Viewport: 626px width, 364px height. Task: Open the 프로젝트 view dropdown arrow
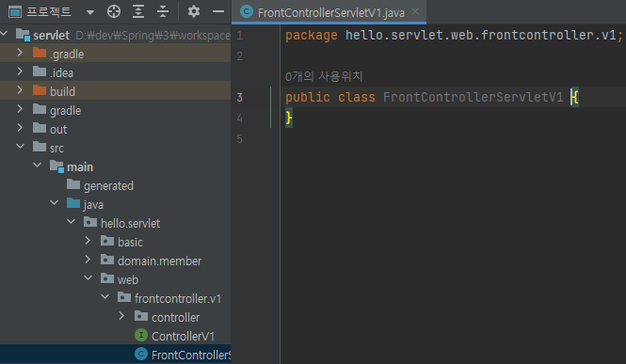tap(90, 12)
